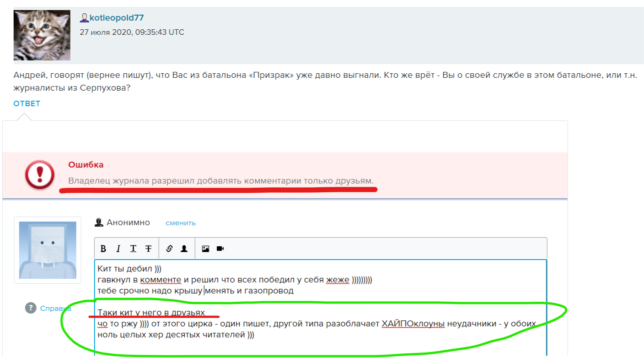Click the ОТВЕТ reply link
The width and height of the screenshot is (644, 358).
click(x=27, y=103)
